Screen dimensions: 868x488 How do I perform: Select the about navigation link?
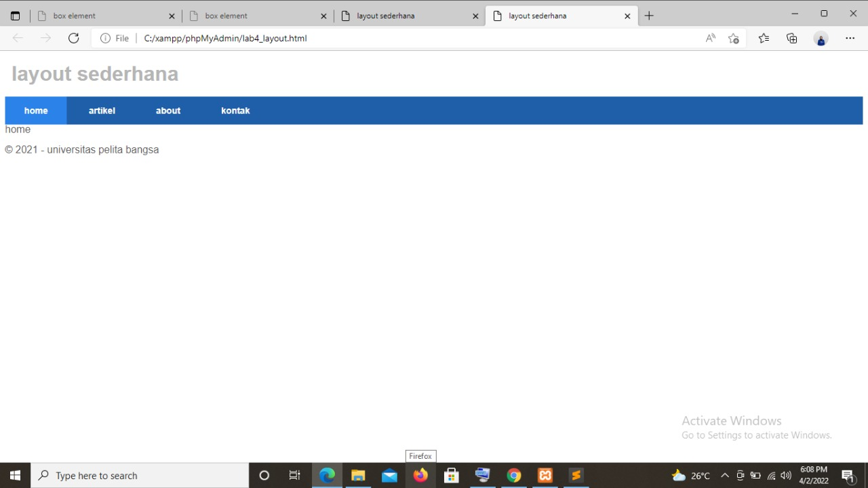click(167, 110)
